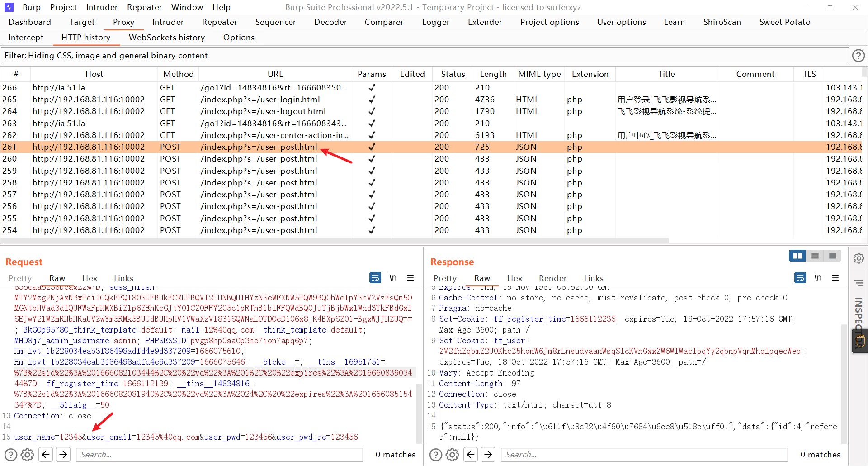Open the Burp menu

point(31,7)
